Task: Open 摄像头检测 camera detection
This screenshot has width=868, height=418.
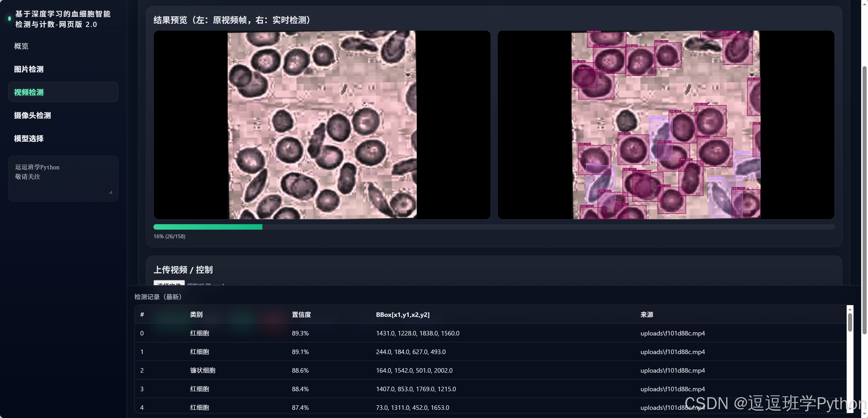Action: tap(32, 115)
